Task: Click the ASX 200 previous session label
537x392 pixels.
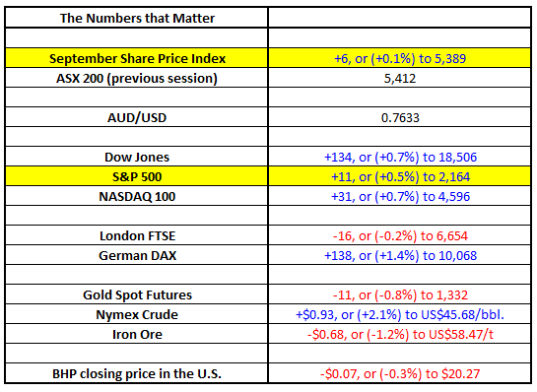Action: point(137,78)
